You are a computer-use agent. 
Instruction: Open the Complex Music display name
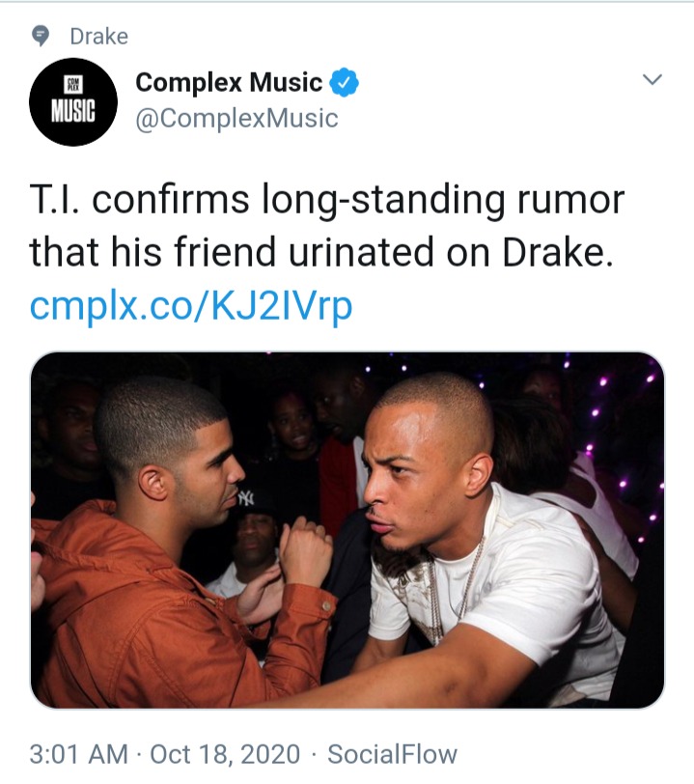[x=229, y=82]
